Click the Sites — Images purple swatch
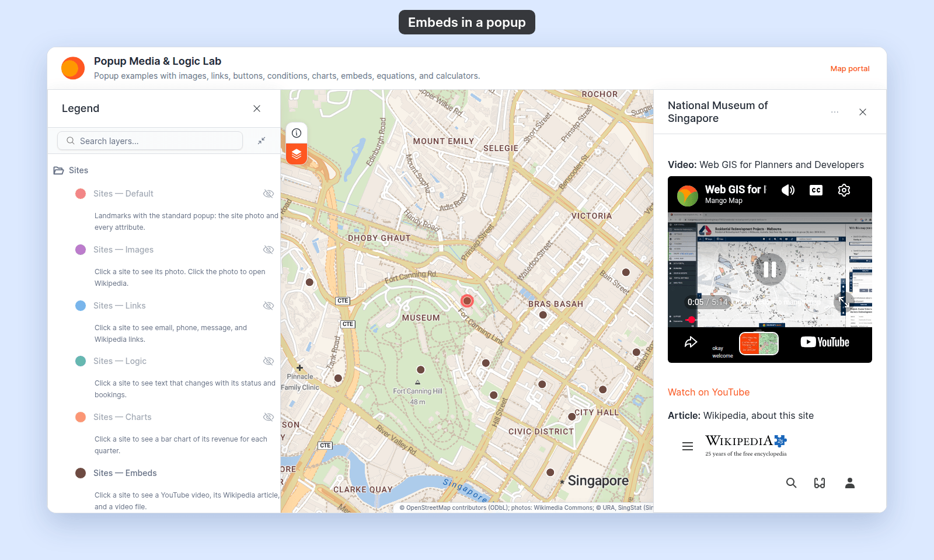 click(81, 250)
